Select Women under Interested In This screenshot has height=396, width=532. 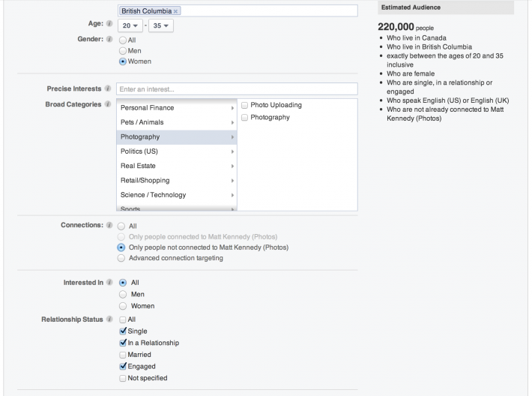pos(123,306)
